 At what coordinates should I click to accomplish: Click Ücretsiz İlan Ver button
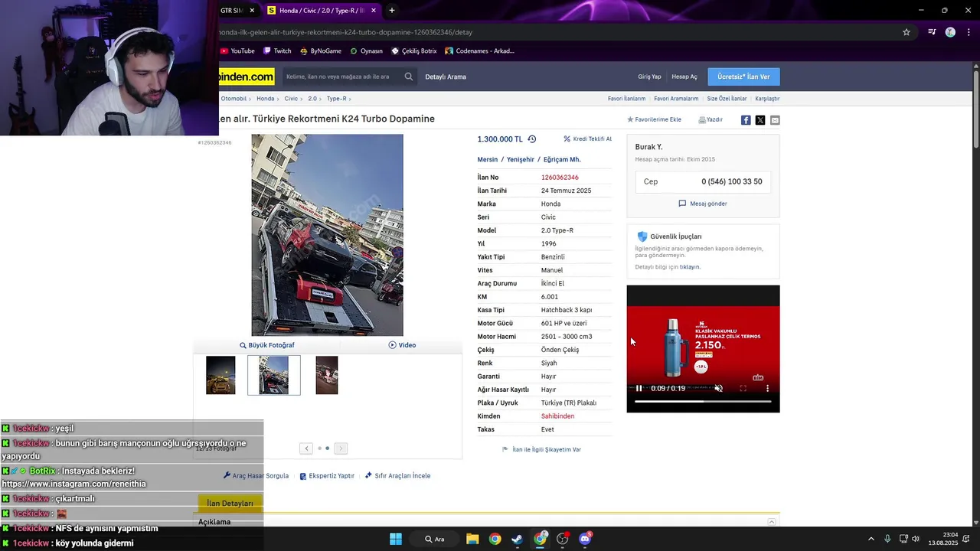(743, 77)
